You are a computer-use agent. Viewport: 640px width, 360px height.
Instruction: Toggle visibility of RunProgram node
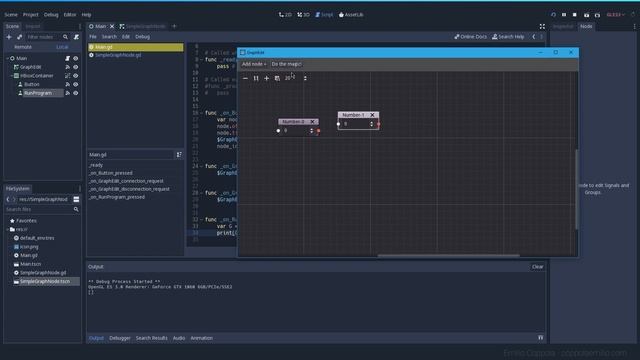click(x=76, y=93)
